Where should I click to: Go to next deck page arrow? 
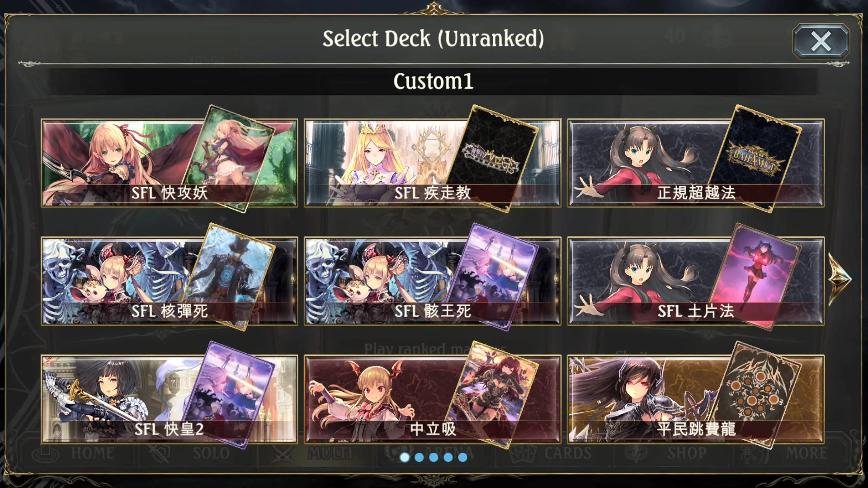point(840,279)
